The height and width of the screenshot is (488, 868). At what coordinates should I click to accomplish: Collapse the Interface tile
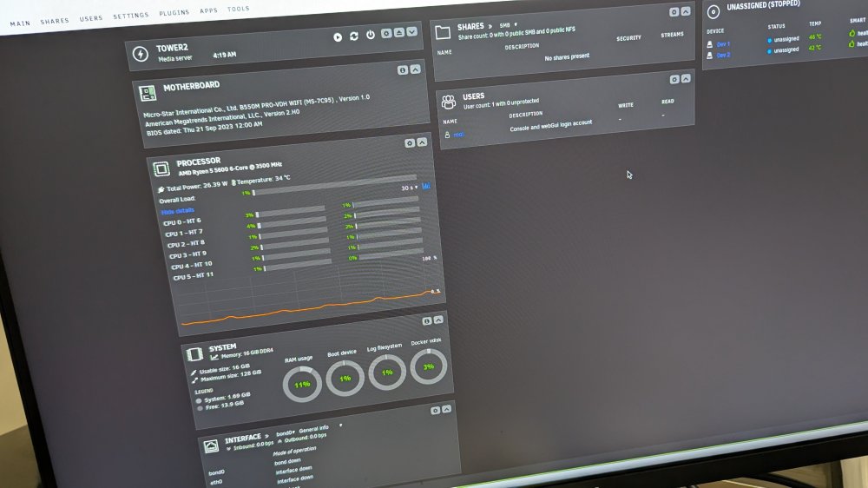[447, 409]
